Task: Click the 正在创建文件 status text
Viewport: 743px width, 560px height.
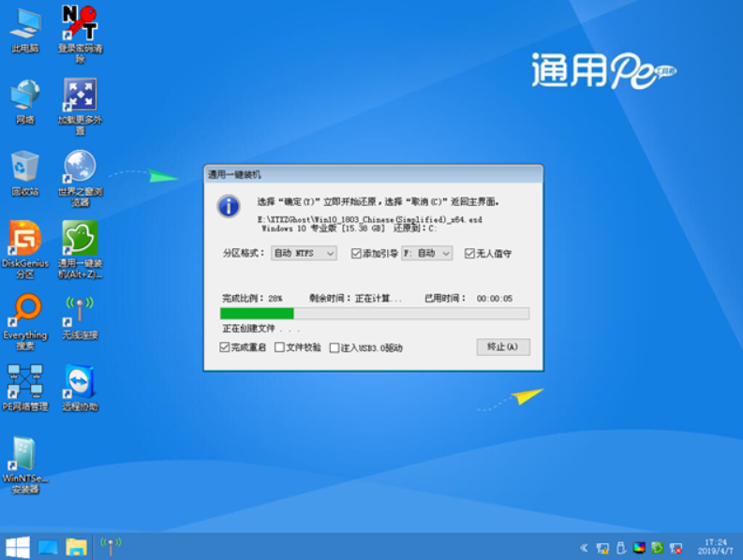Action: point(260,329)
